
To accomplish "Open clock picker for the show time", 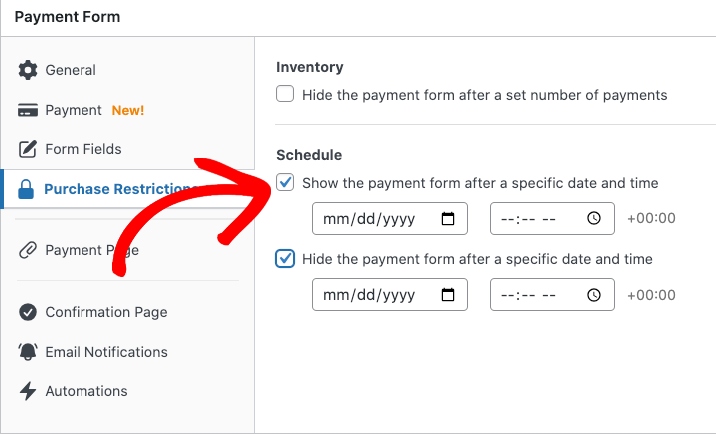I will [x=594, y=218].
